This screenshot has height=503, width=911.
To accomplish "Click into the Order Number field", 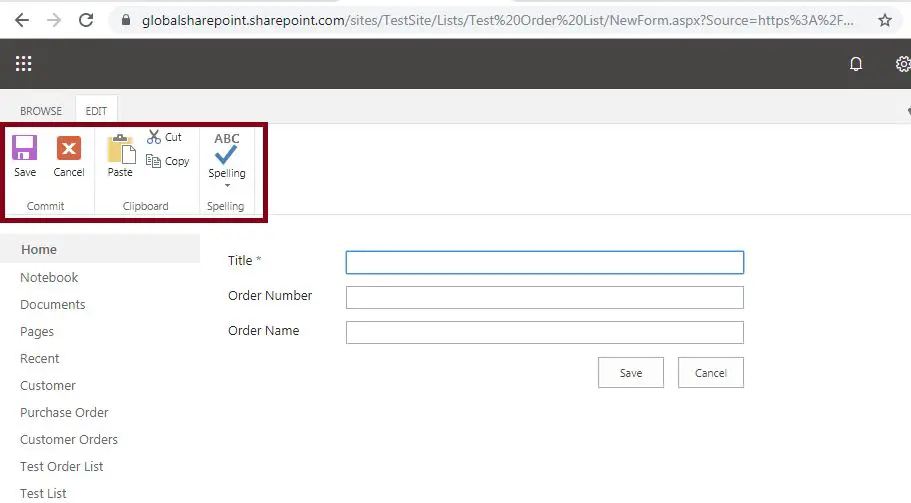I will pyautogui.click(x=544, y=297).
